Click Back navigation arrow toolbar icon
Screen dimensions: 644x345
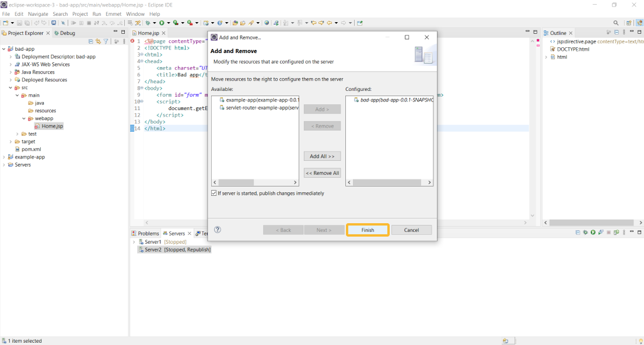pyautogui.click(x=330, y=23)
